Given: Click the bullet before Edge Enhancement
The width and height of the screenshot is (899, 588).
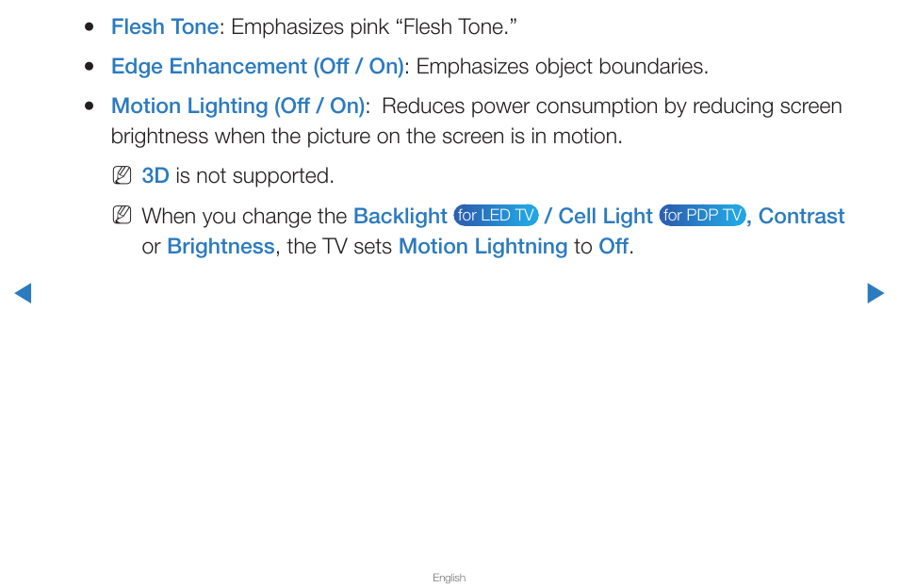Looking at the screenshot, I should pos(89,67).
